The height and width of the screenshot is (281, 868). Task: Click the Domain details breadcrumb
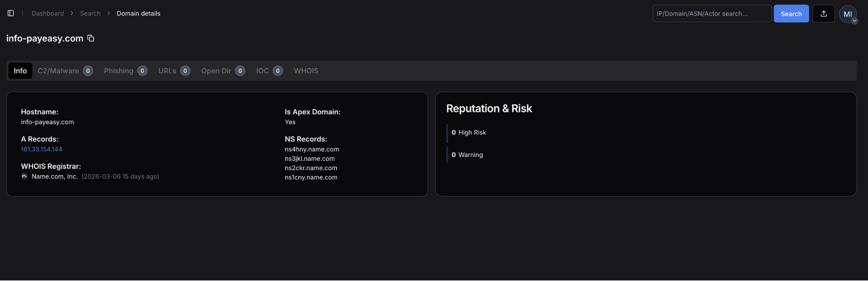click(x=138, y=13)
